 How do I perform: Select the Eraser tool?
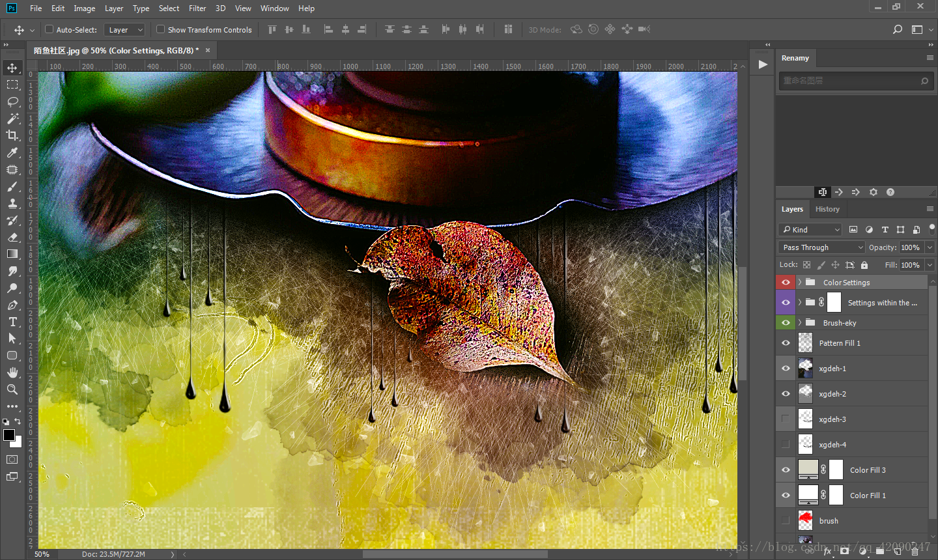(12, 237)
